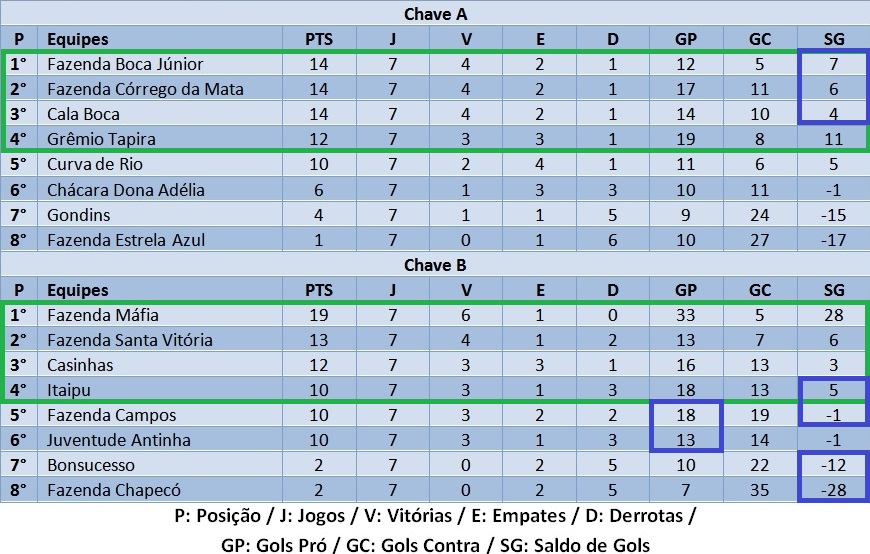Screen dimensions: 870x554
Task: Click the Equipes header in Chave A
Action: pos(78,39)
